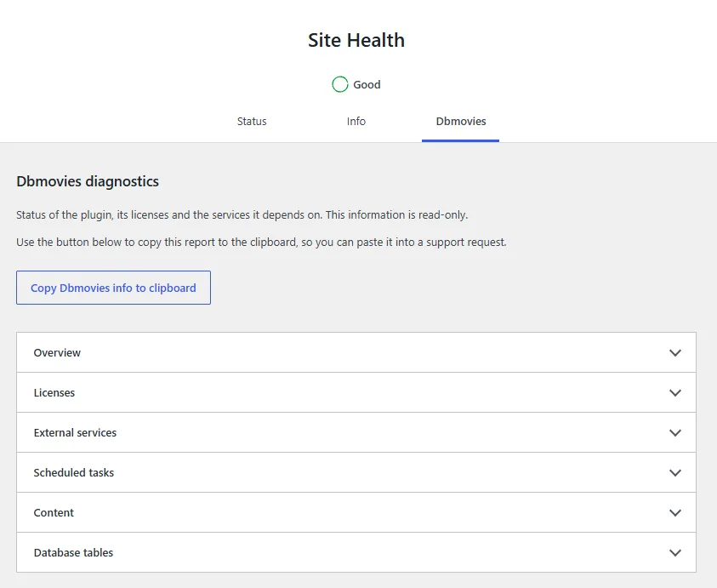Expand the Overview section chevron
The width and height of the screenshot is (717, 588).
pos(675,353)
